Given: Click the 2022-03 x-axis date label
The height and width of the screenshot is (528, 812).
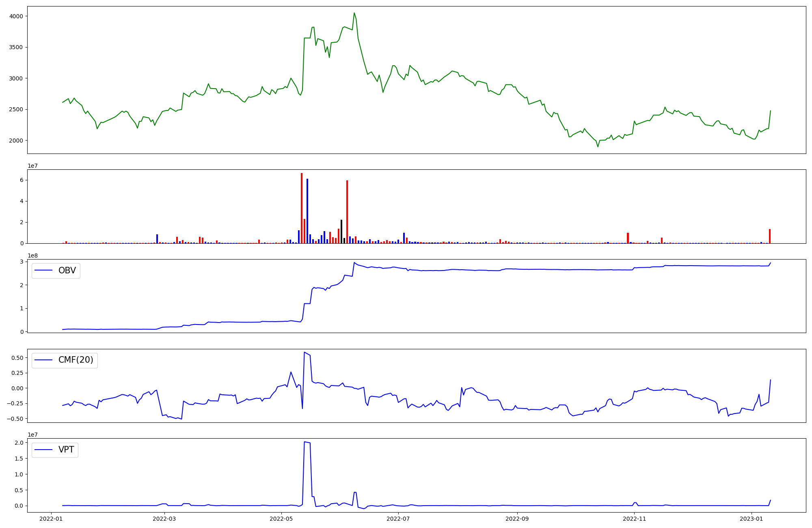Looking at the screenshot, I should coord(164,519).
